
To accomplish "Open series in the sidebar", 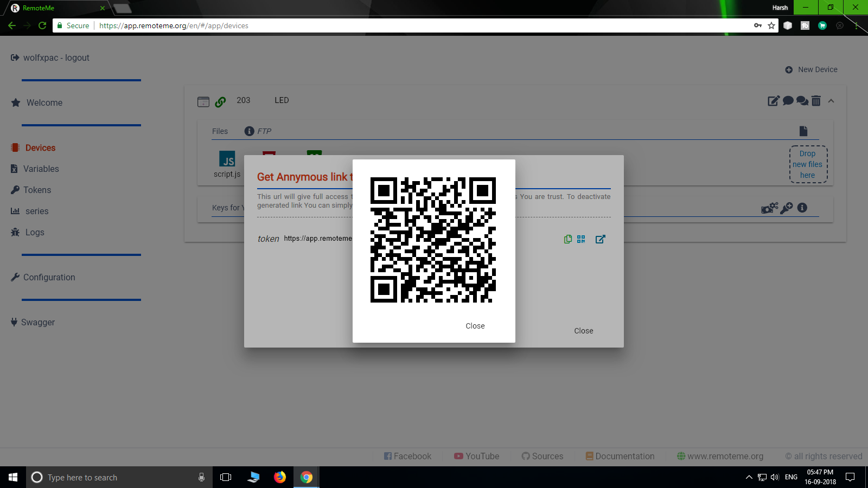I will [30, 211].
